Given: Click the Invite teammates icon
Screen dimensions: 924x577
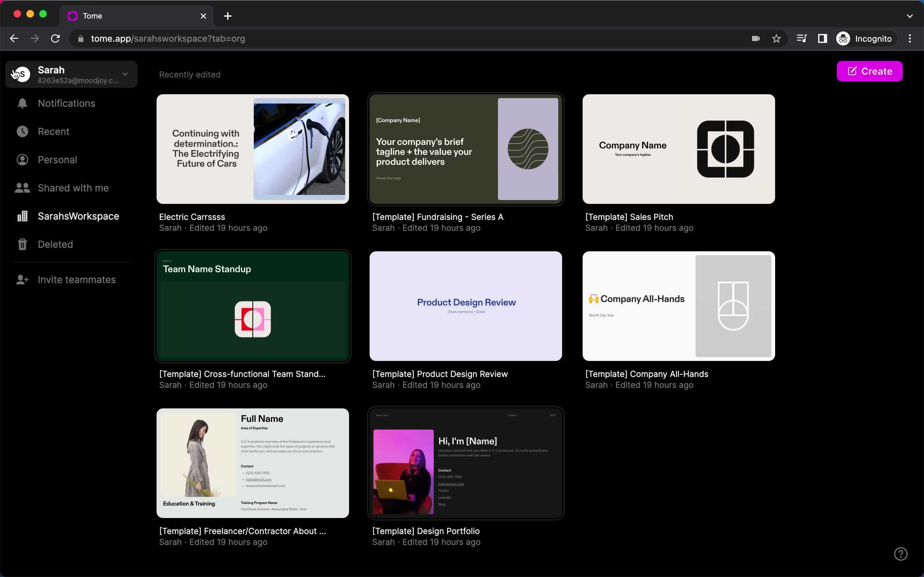Looking at the screenshot, I should point(21,279).
